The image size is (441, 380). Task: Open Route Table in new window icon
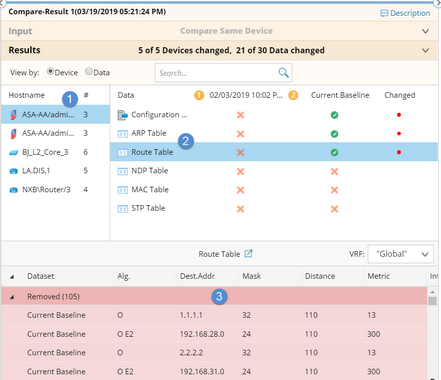(248, 254)
